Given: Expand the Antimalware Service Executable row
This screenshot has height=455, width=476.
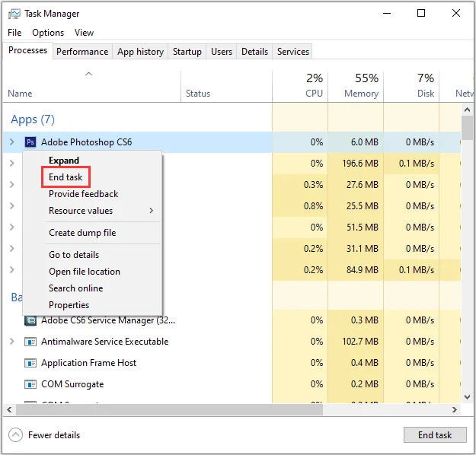Looking at the screenshot, I should pyautogui.click(x=12, y=342).
